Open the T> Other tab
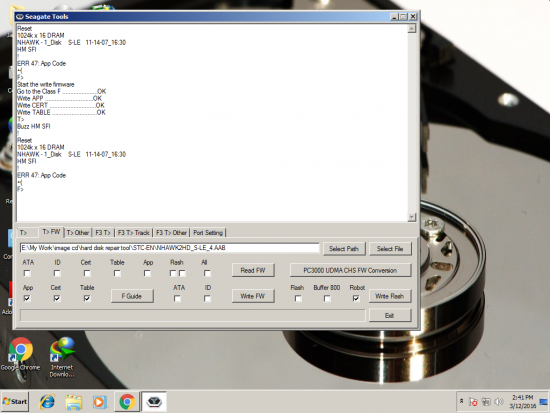The image size is (550, 413). [78, 233]
